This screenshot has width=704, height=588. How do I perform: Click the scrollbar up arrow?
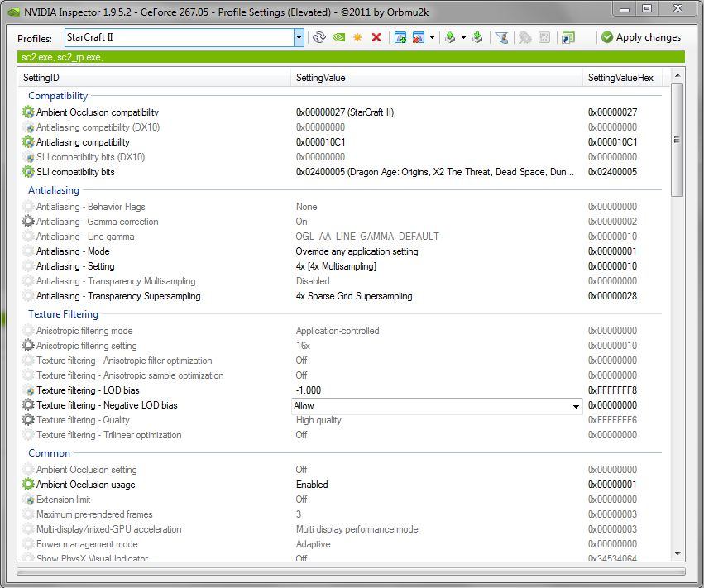click(x=678, y=75)
